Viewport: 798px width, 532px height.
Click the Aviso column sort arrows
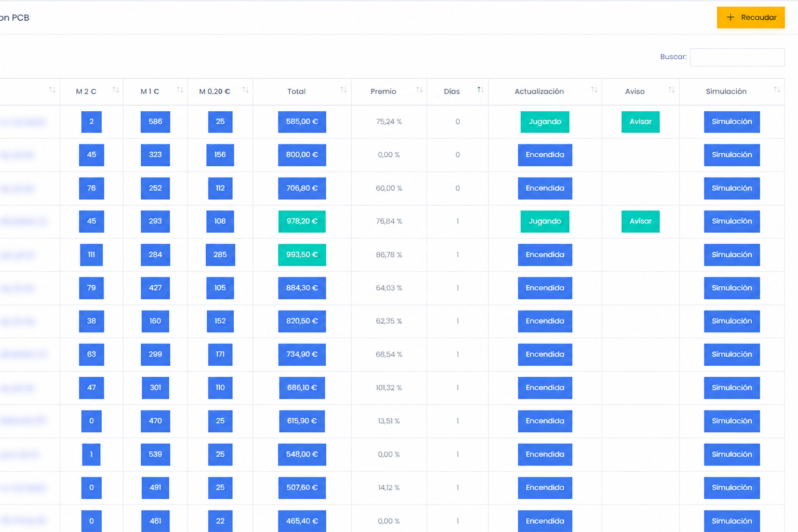(x=671, y=90)
